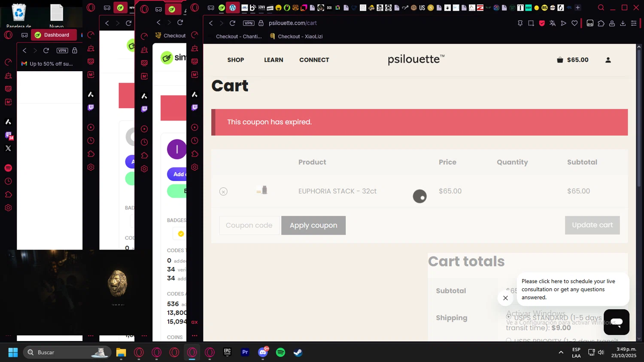Open sidebar Settings gear in psilouette window
Screen dimensions: 644x362
point(194,167)
